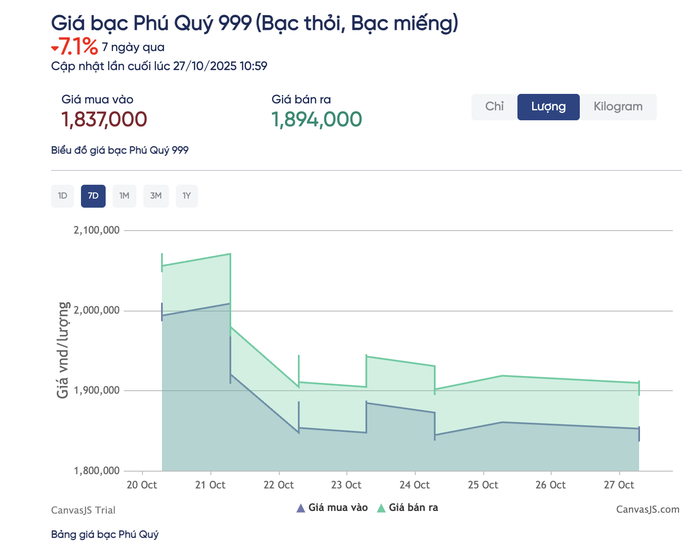The image size is (698, 546).
Task: Click the 1,894,000 sell price value
Action: [316, 120]
